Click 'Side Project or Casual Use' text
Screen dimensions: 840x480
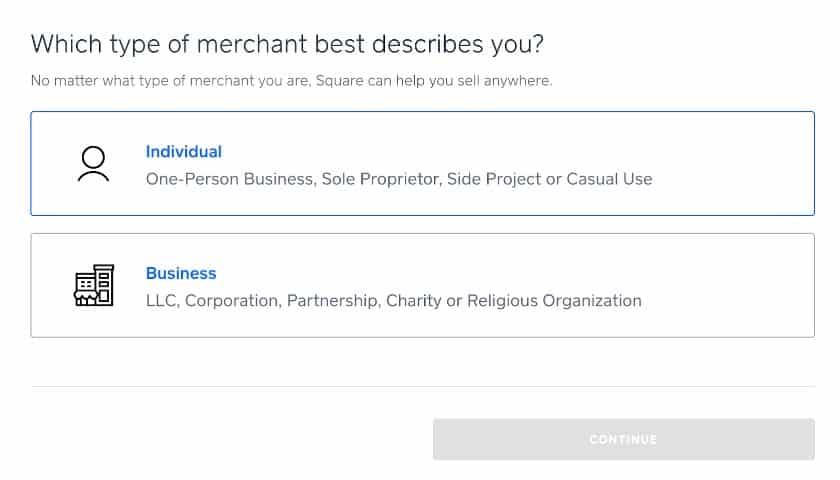pos(550,179)
